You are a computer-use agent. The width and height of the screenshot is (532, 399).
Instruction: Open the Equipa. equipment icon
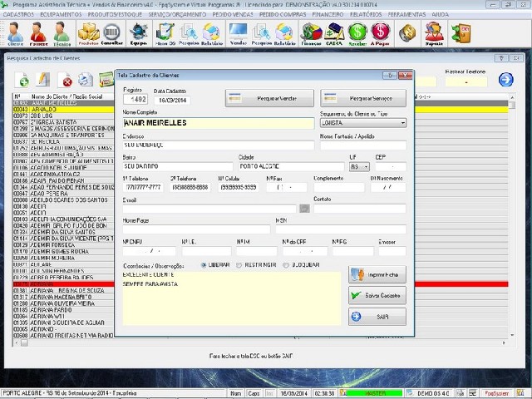click(139, 33)
